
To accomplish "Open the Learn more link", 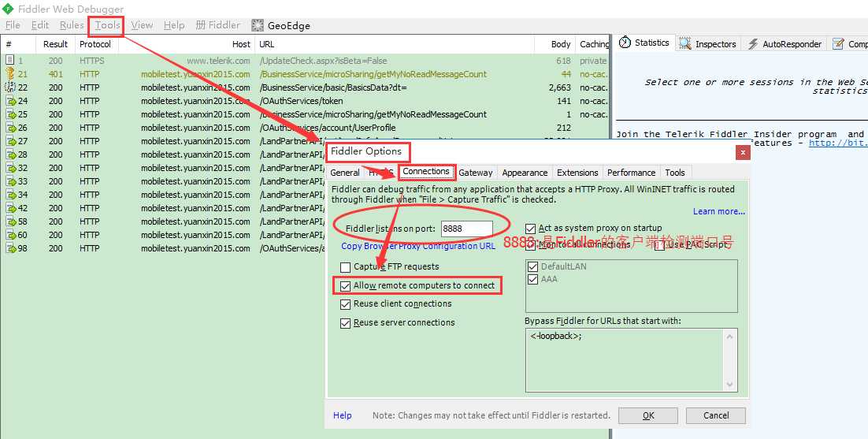I will 719,211.
